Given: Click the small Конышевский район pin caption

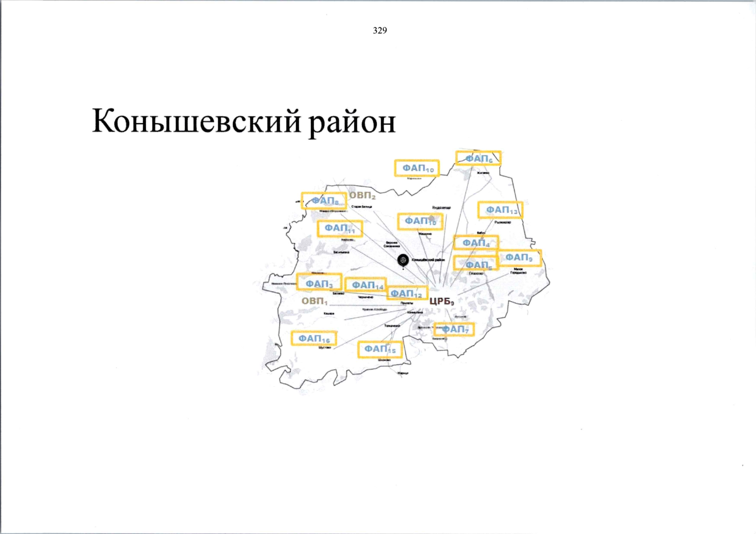Looking at the screenshot, I should click(428, 259).
